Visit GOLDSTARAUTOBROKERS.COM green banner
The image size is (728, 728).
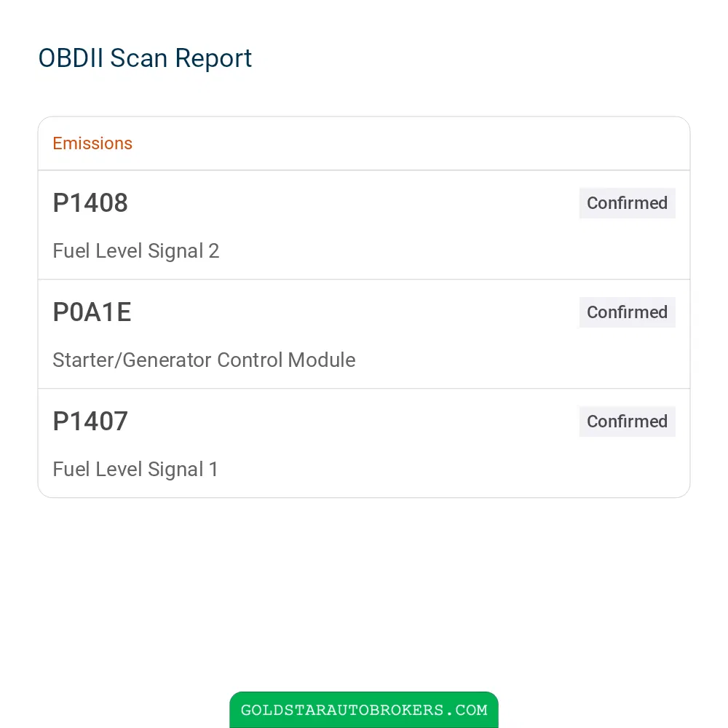[x=364, y=710]
